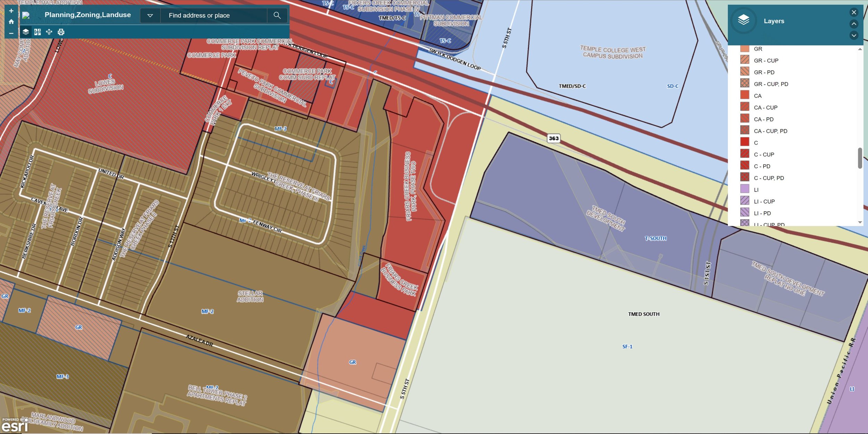Click the GR - CUP, PD legend swatch

745,83
